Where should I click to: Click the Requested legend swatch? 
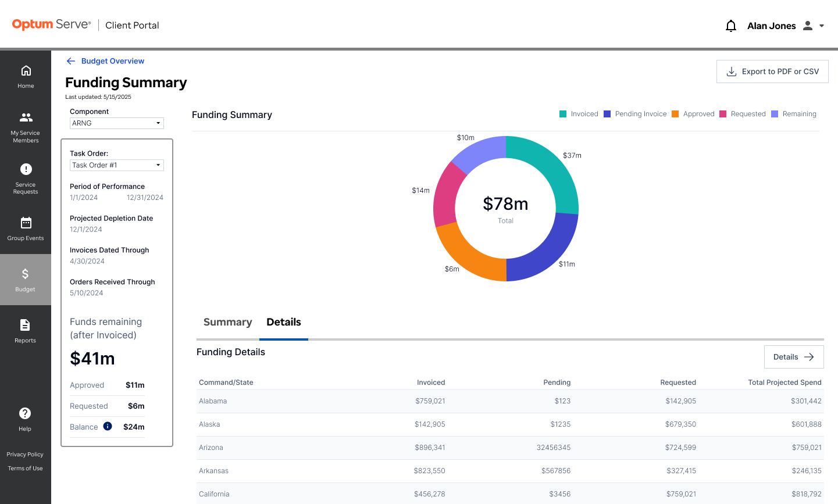click(x=723, y=114)
